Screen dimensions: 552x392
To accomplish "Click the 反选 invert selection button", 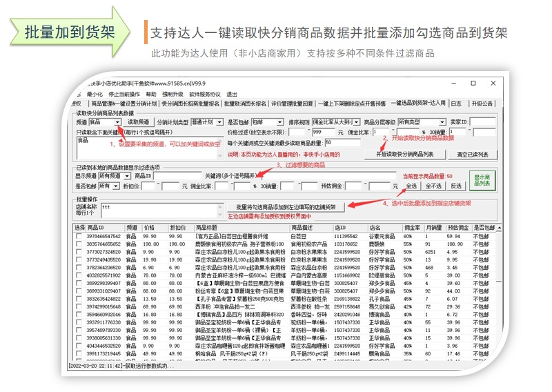I will 456,186.
